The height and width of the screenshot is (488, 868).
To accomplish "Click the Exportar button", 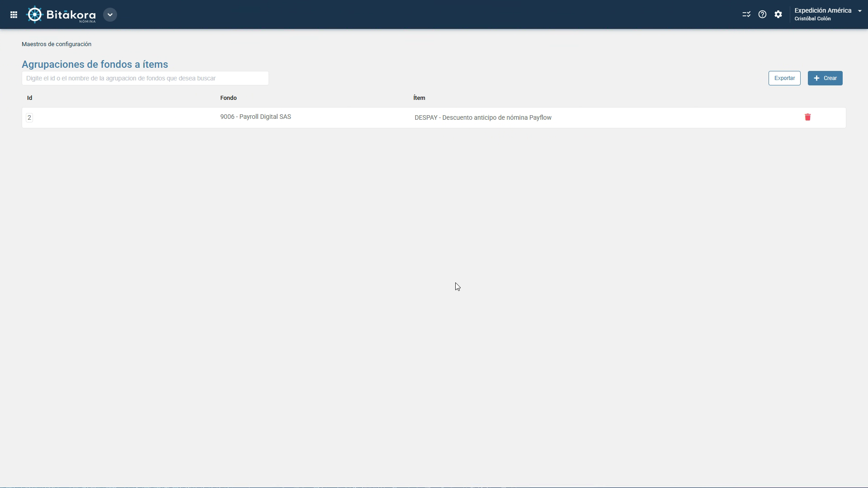I will point(784,78).
